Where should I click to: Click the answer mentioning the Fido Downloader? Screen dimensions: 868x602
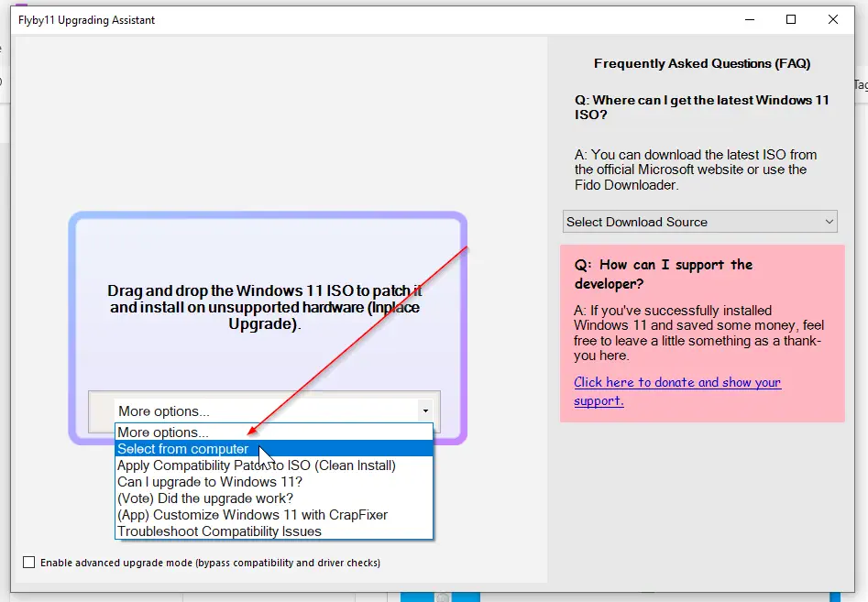(x=696, y=170)
